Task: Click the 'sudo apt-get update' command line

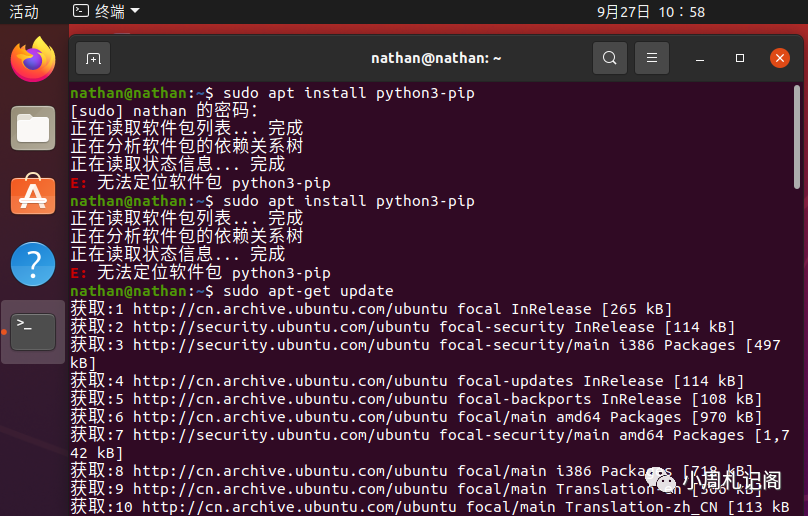Action: [x=232, y=291]
